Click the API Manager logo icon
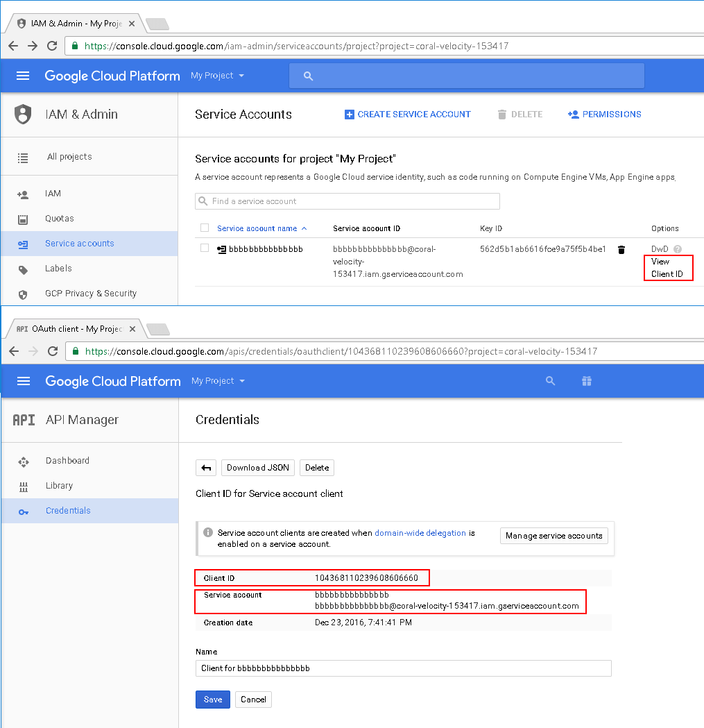Viewport: 704px width, 728px height. tap(24, 420)
